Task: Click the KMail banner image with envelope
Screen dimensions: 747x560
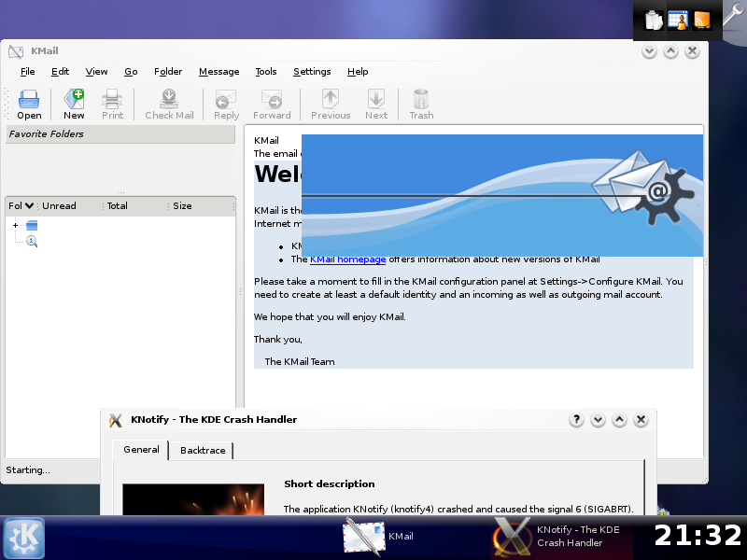Action: click(502, 195)
